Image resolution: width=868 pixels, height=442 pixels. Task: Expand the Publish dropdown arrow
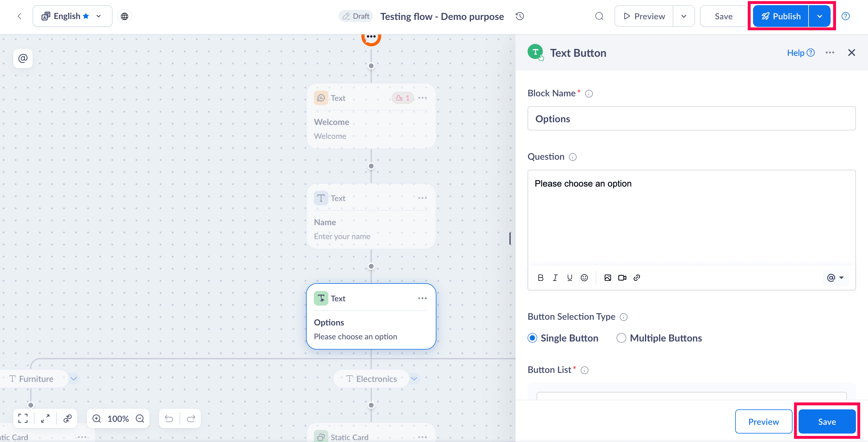[x=819, y=16]
